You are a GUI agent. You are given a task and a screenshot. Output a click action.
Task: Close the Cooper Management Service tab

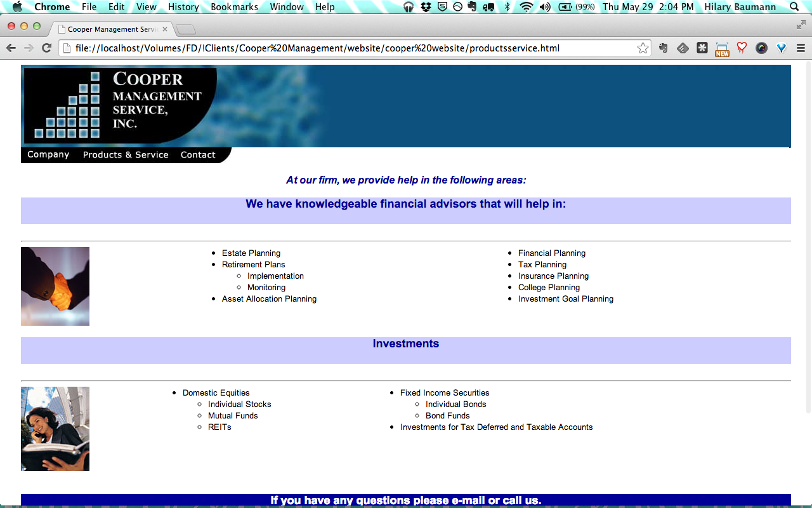[x=165, y=29]
